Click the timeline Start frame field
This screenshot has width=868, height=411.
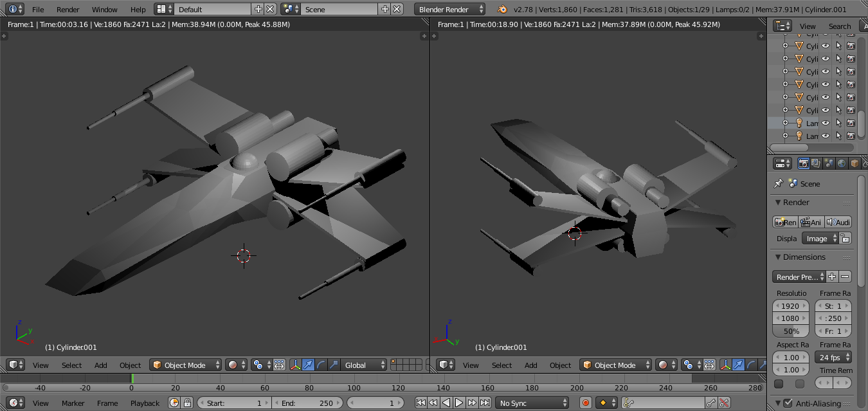(x=234, y=403)
